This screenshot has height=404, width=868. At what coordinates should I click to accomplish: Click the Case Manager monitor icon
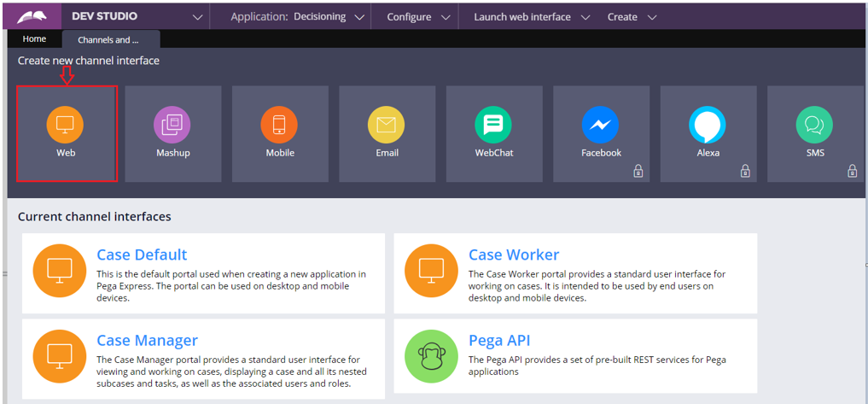60,357
